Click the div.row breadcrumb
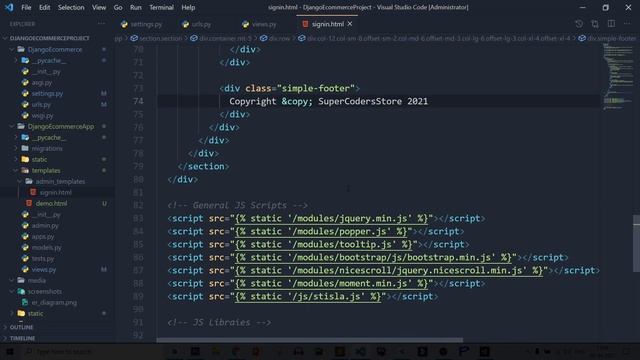The image size is (640, 360). 275,38
